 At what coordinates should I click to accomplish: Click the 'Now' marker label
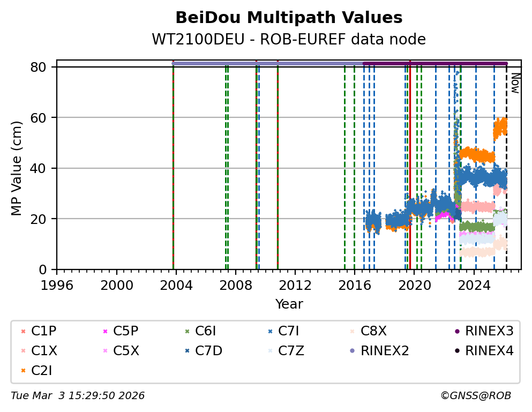pyautogui.click(x=515, y=83)
